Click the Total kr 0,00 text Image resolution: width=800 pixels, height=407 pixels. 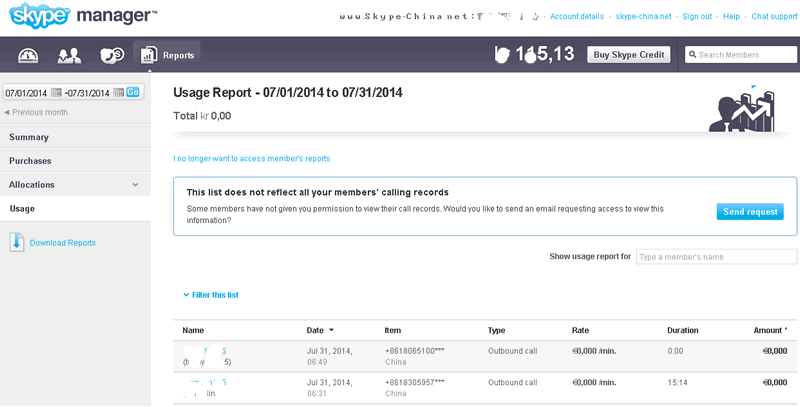[x=202, y=116]
